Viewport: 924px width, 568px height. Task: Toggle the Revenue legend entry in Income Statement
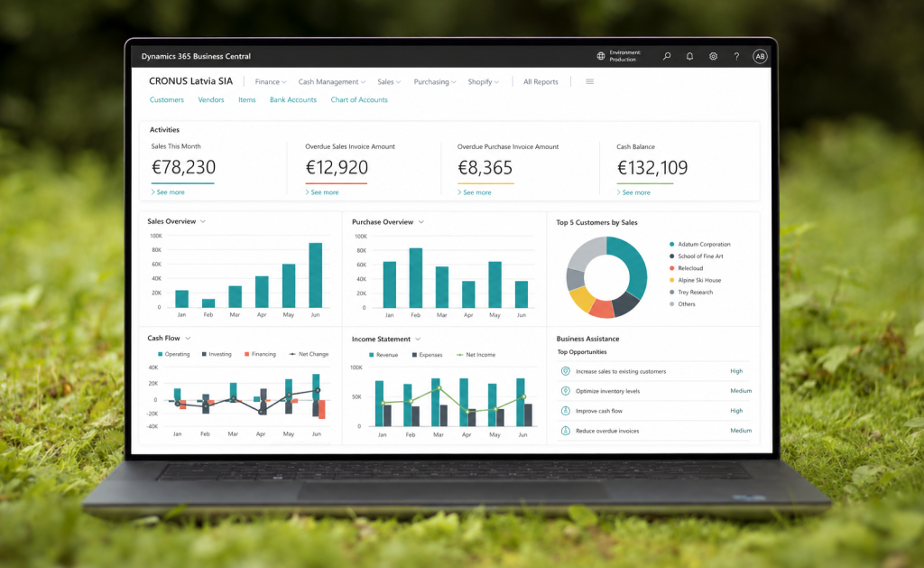pyautogui.click(x=383, y=355)
